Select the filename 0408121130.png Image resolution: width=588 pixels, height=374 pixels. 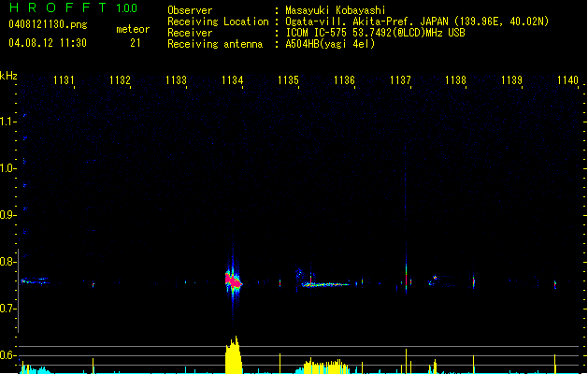tap(48, 24)
